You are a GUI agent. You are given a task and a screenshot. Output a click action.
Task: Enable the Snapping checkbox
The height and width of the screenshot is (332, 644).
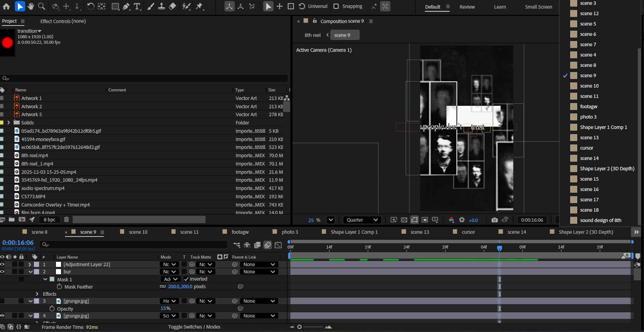(x=336, y=6)
